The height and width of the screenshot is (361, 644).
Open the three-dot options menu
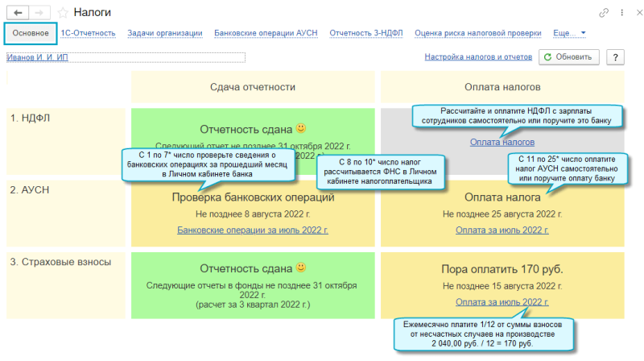coord(621,13)
